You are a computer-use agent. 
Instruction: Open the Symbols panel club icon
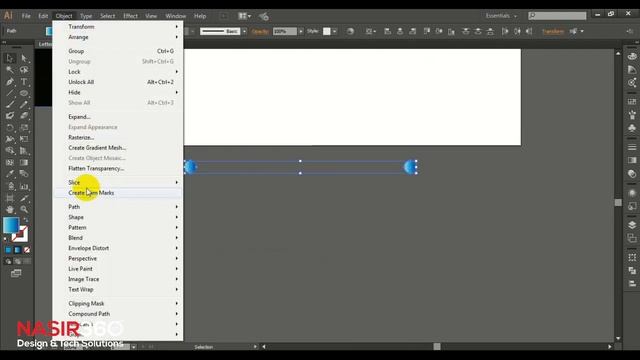point(632,128)
